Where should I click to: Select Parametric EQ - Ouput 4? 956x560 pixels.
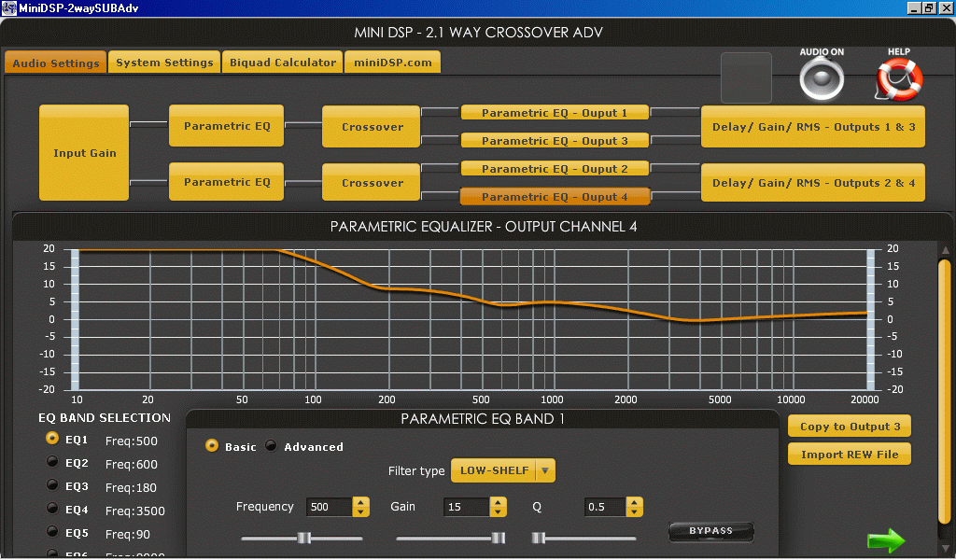click(555, 197)
